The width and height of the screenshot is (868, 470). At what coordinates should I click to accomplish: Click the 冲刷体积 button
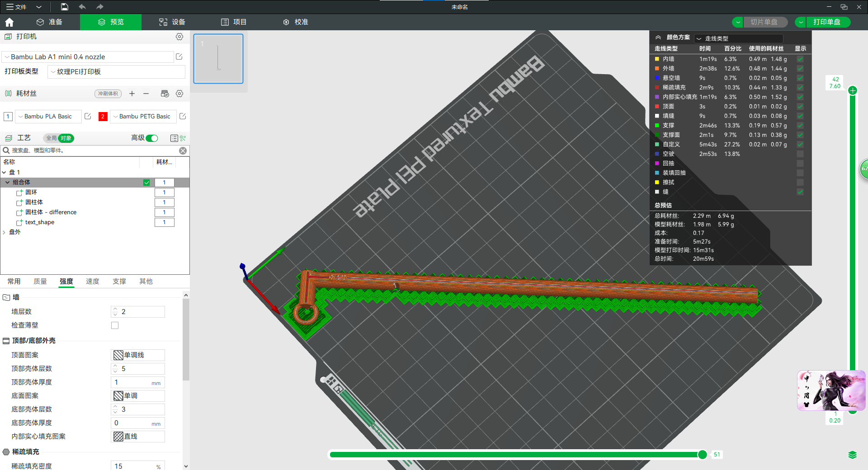coord(108,94)
